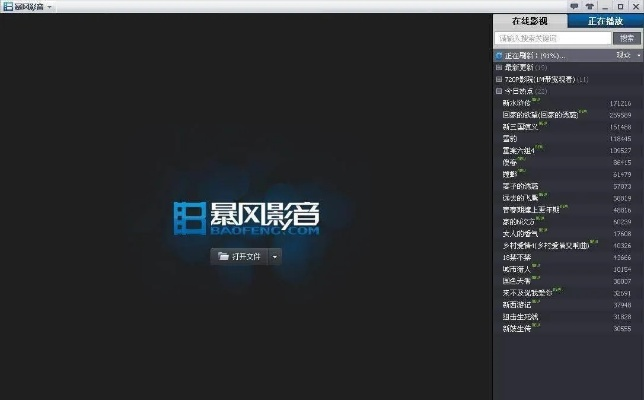
Task: Maximize the player window
Action: point(621,7)
